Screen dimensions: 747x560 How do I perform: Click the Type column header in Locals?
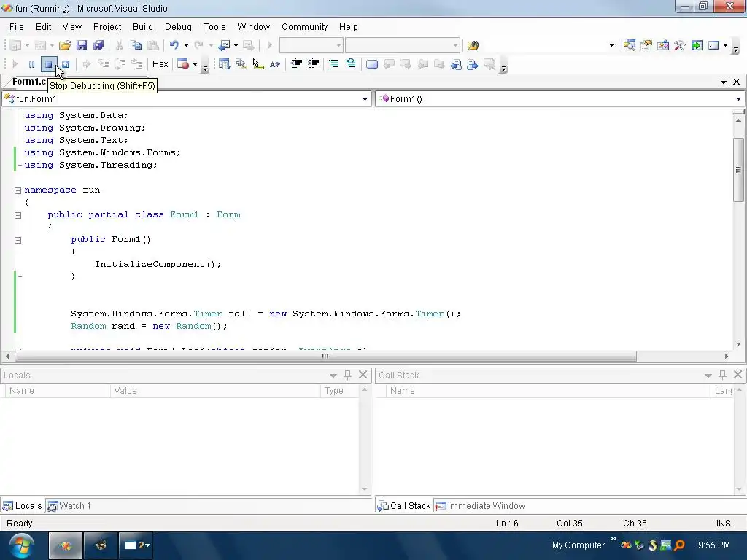pos(340,391)
